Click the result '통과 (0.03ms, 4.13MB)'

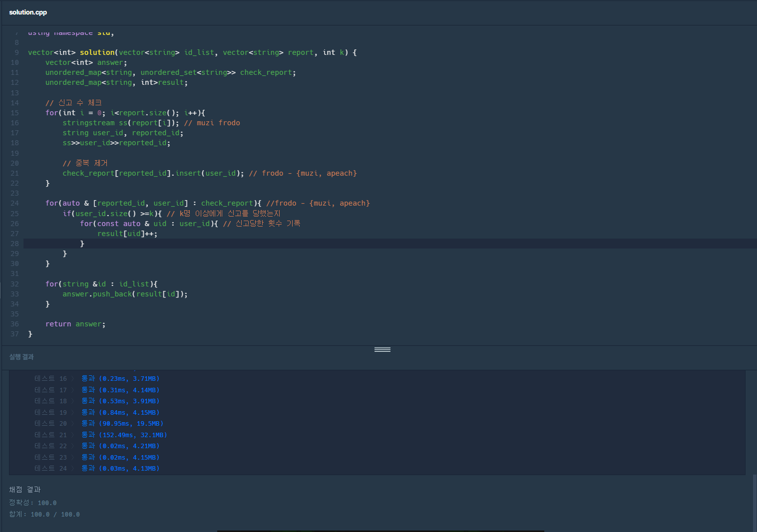point(120,468)
